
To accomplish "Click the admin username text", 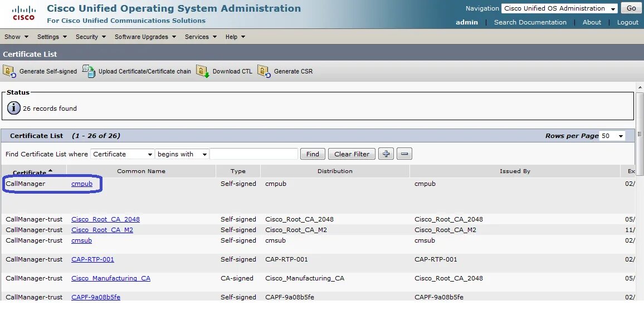I will pos(467,22).
